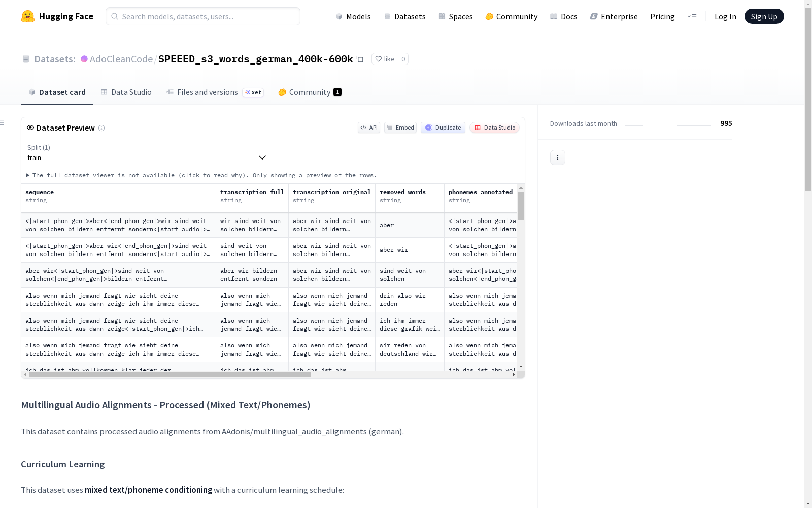Click the Sign Up button
The width and height of the screenshot is (812, 508).
point(764,16)
